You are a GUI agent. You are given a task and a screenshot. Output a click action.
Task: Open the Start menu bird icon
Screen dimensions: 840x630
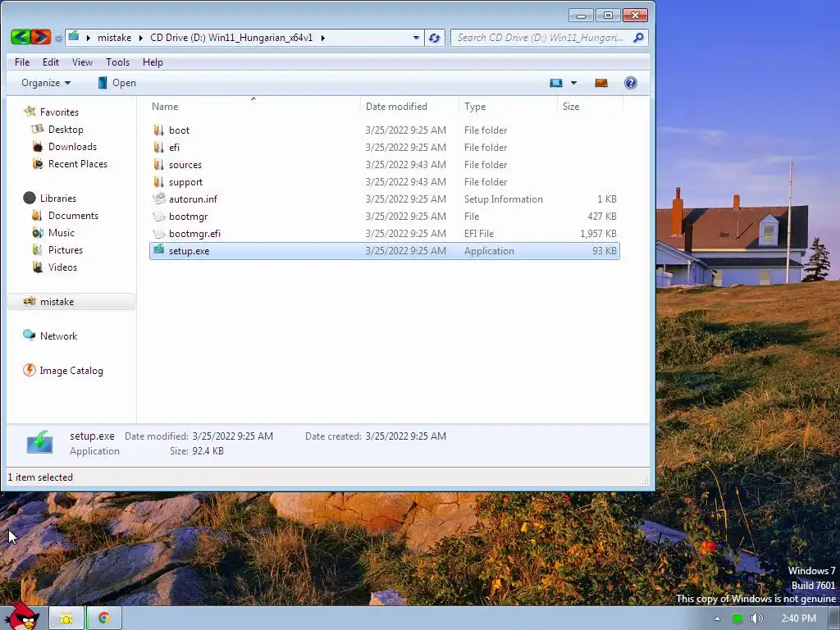[x=22, y=617]
